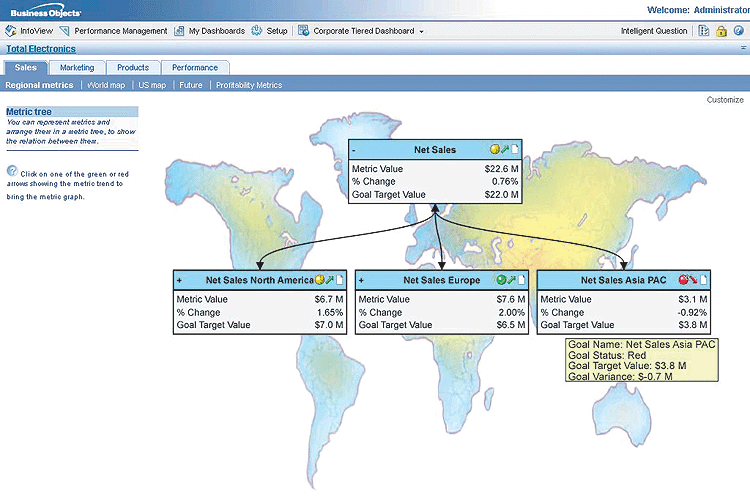Image resolution: width=750 pixels, height=498 pixels.
Task: Open the InfoView icon in toolbar
Action: pos(11,31)
